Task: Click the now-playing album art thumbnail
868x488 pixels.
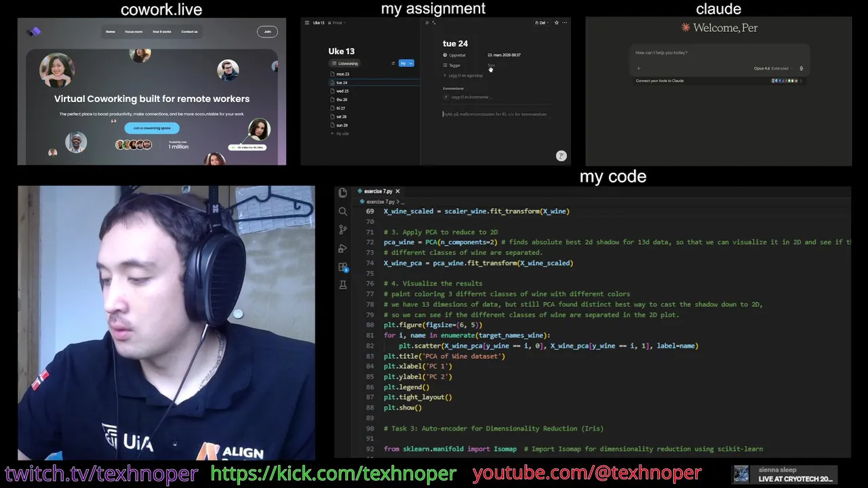Action: (x=741, y=474)
